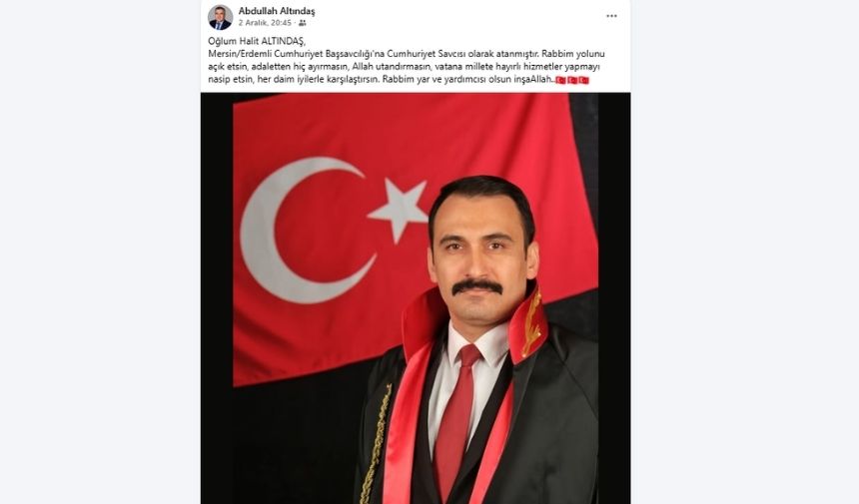
Task: Click the phrase "Cumhuriyet Savcısı" in post
Action: tap(425, 54)
